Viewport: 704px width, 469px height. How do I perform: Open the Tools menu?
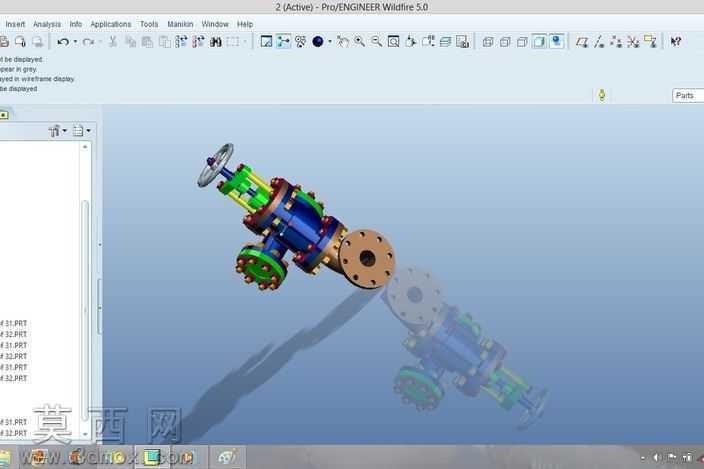[x=149, y=24]
